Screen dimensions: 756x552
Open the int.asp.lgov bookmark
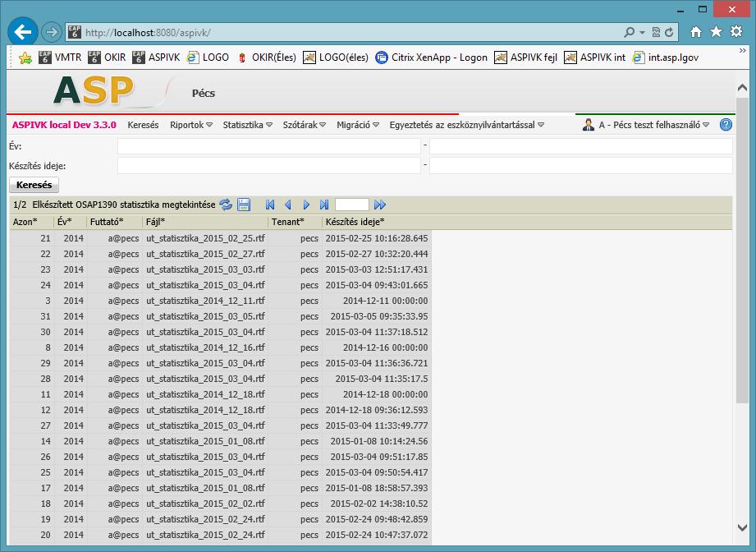point(666,57)
